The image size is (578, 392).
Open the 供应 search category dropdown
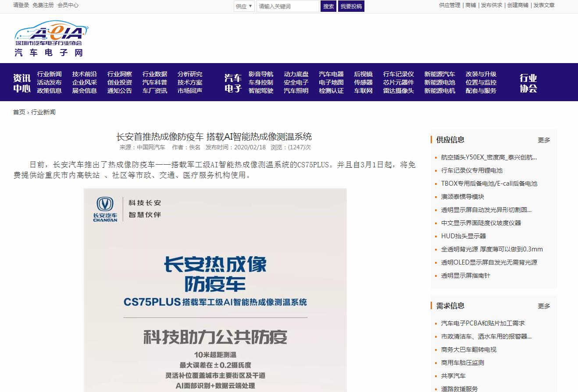[x=244, y=6]
